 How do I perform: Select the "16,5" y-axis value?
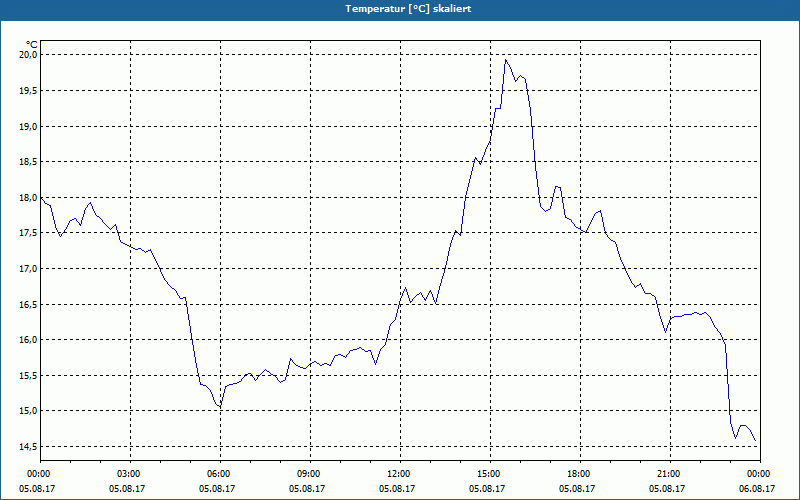click(x=29, y=304)
